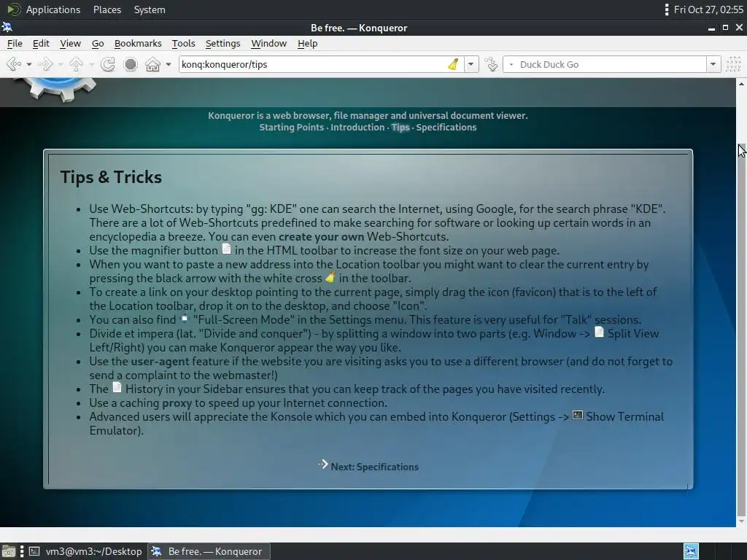The height and width of the screenshot is (560, 747).
Task: Switch to vm3@vm3:~/Desktop terminal taskbar button
Action: pos(86,551)
